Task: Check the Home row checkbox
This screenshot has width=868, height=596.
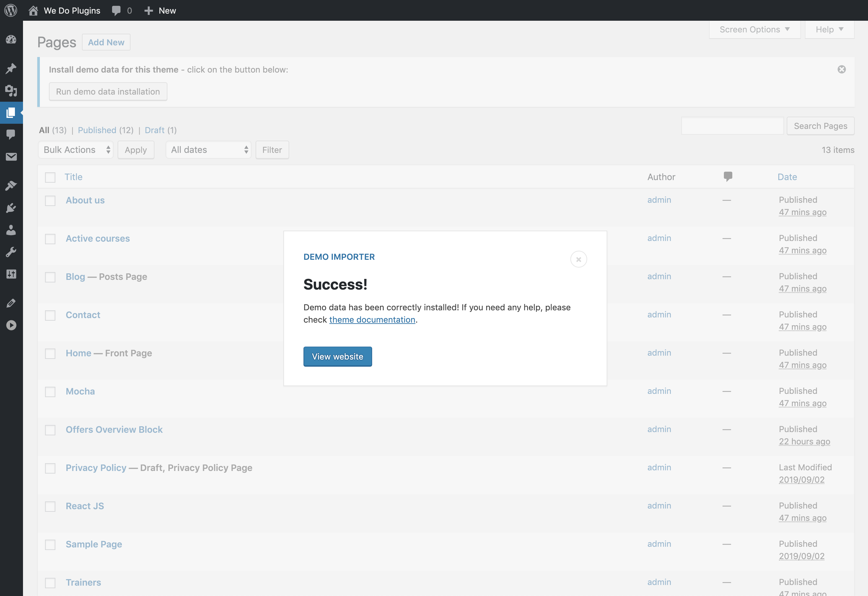Action: pos(50,353)
